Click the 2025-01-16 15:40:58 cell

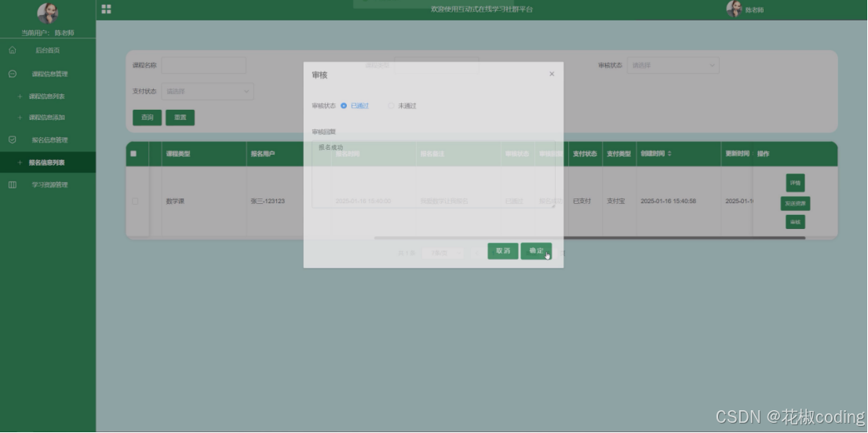coord(668,202)
